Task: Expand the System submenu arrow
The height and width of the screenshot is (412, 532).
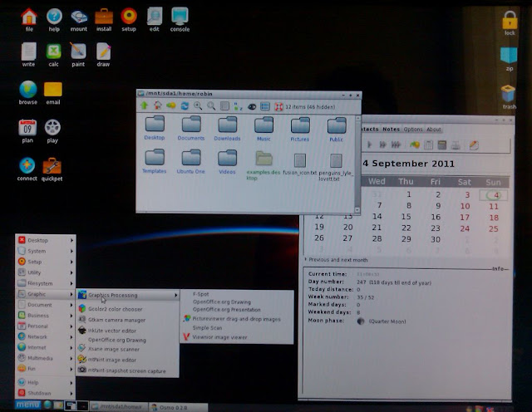Action: coord(71,251)
